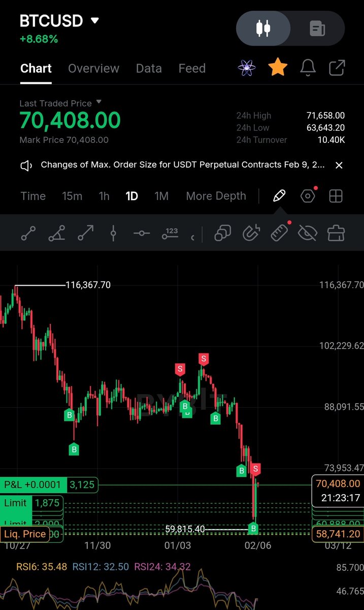Select the 1M timeframe
Image resolution: width=364 pixels, height=610 pixels.
click(x=161, y=196)
